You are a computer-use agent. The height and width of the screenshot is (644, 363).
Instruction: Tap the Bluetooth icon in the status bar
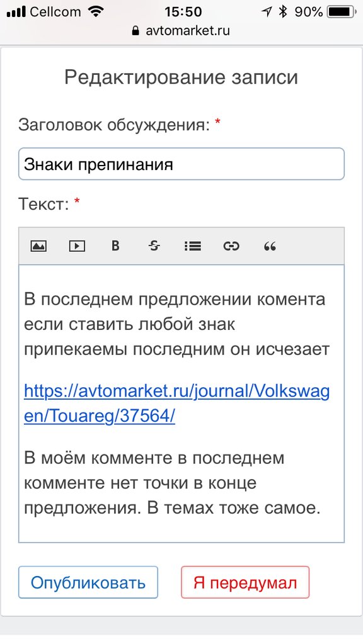(283, 12)
